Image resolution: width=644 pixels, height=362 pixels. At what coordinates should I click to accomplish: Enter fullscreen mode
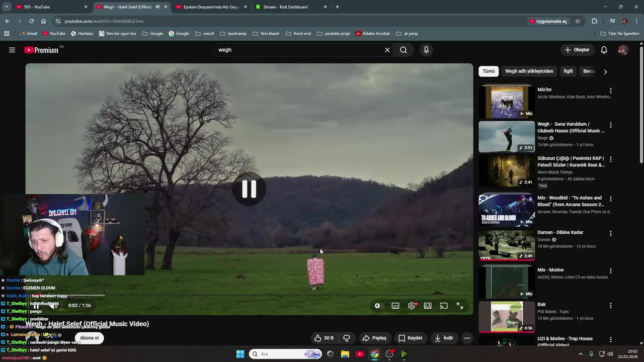pos(460,306)
